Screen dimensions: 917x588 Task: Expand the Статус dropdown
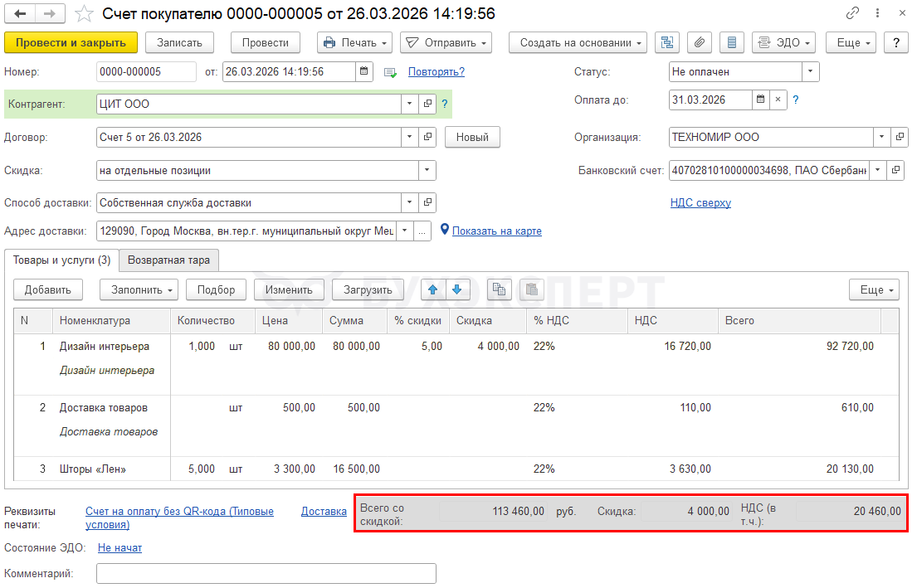point(810,71)
